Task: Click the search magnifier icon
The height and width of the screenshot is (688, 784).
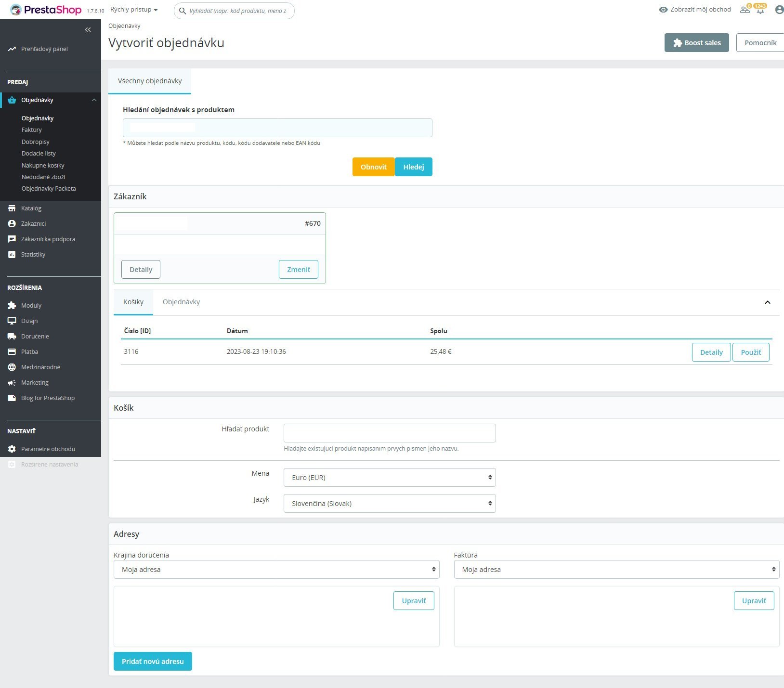Action: point(183,11)
